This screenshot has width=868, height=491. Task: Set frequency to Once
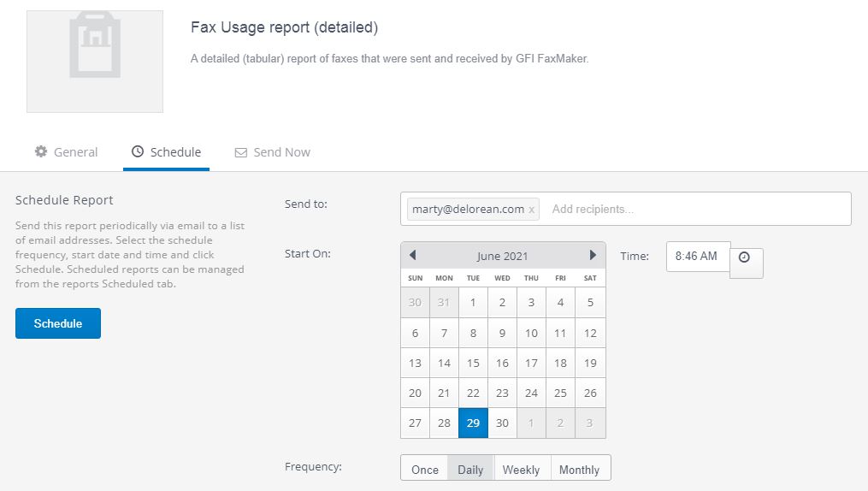(x=424, y=470)
